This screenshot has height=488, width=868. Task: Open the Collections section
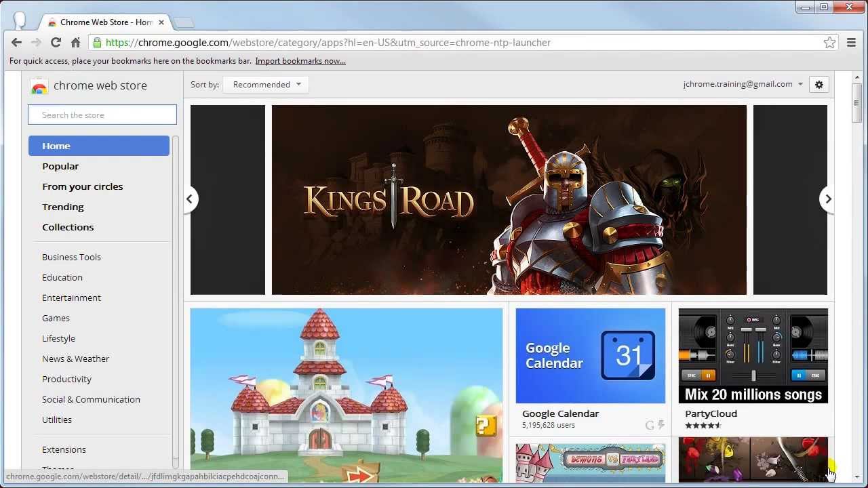coord(68,227)
